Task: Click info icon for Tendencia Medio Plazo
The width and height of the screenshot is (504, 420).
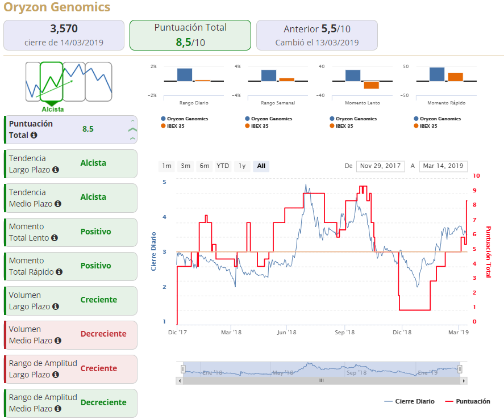Action: [58, 204]
